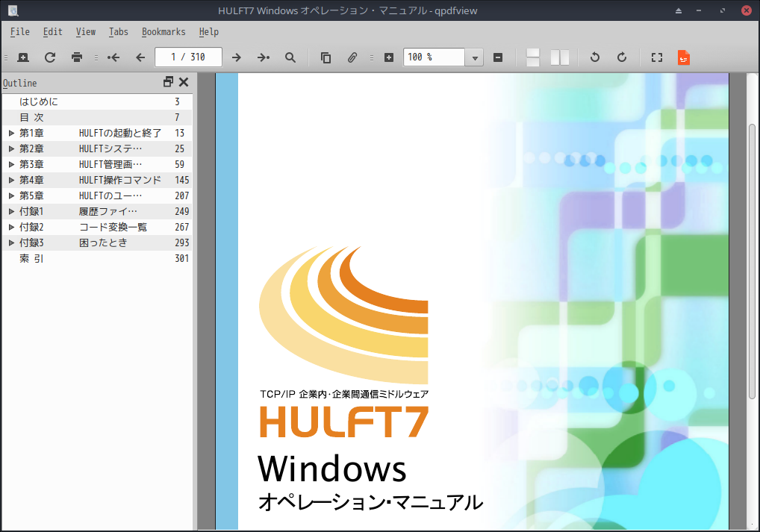Click the document's vertical scrollbar handle
This screenshot has width=760, height=532.
pos(752,262)
